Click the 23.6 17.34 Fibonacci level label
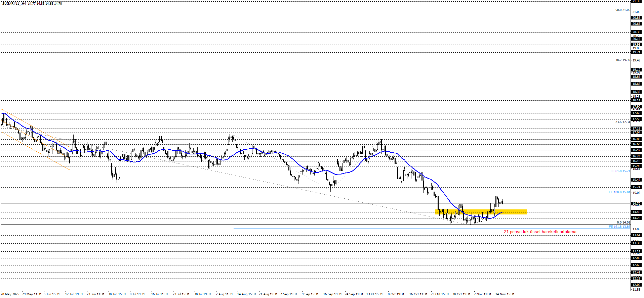The image size is (644, 298). click(x=622, y=122)
